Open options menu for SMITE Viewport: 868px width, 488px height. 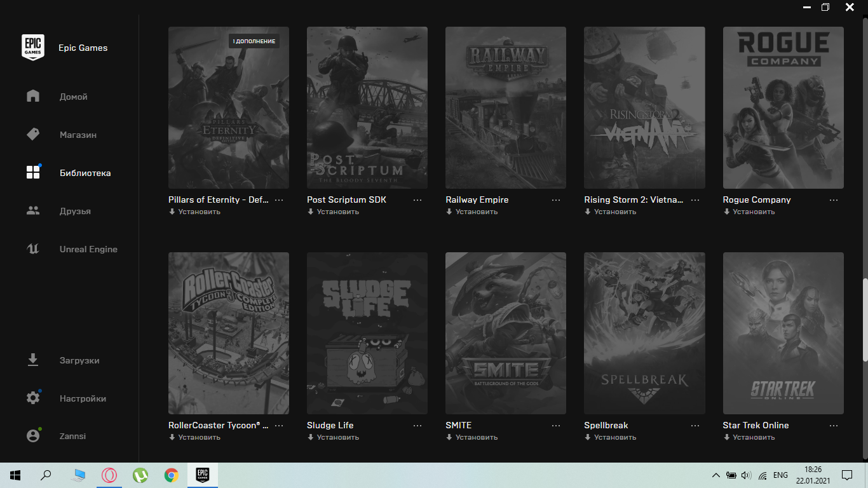(556, 425)
